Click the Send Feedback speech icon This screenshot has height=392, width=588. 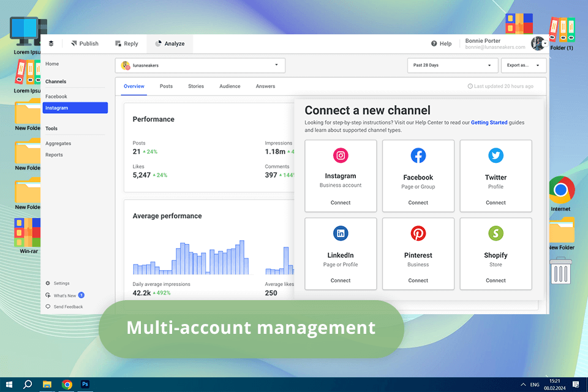(x=48, y=306)
